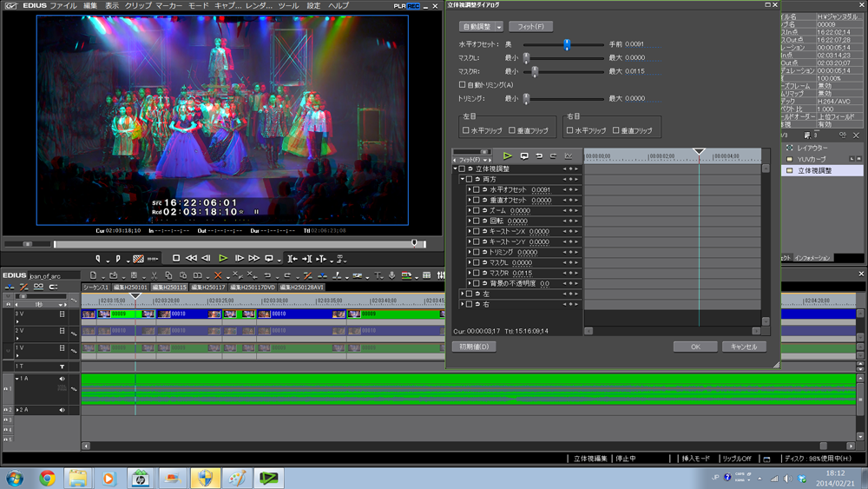Screen dimensions: 868x489
Task: Step to previous frame in player
Action: (206, 258)
